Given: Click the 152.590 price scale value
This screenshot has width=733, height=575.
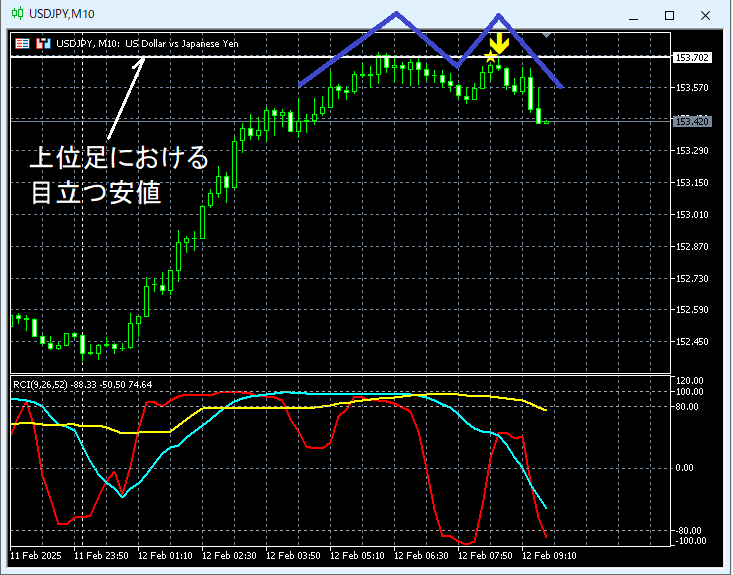Looking at the screenshot, I should 692,309.
